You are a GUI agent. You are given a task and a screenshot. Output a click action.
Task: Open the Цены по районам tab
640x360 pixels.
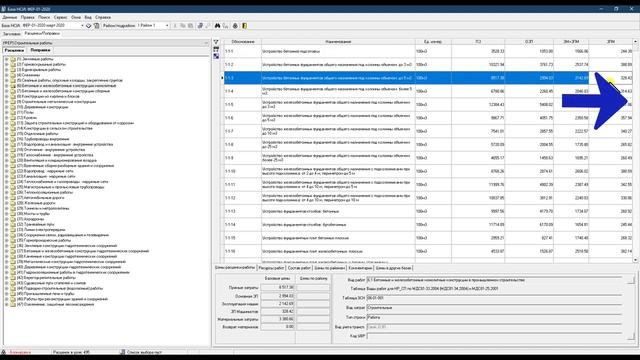[x=330, y=268]
